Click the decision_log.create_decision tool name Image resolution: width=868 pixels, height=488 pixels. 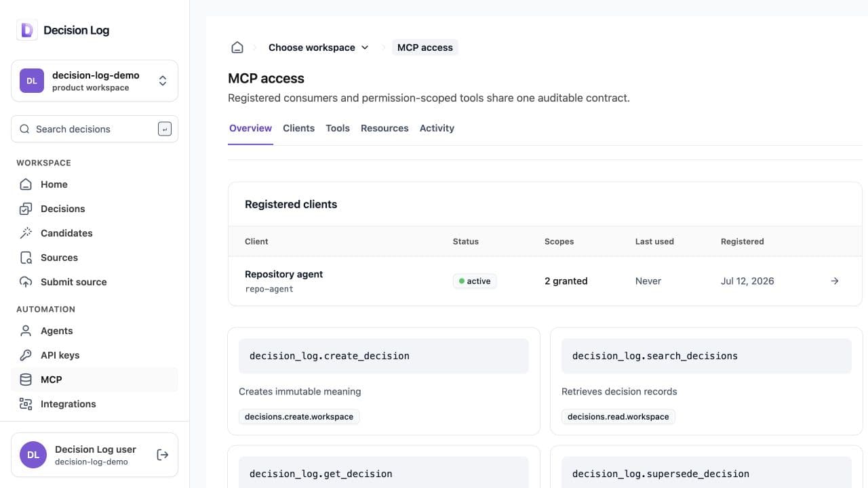[x=330, y=356]
